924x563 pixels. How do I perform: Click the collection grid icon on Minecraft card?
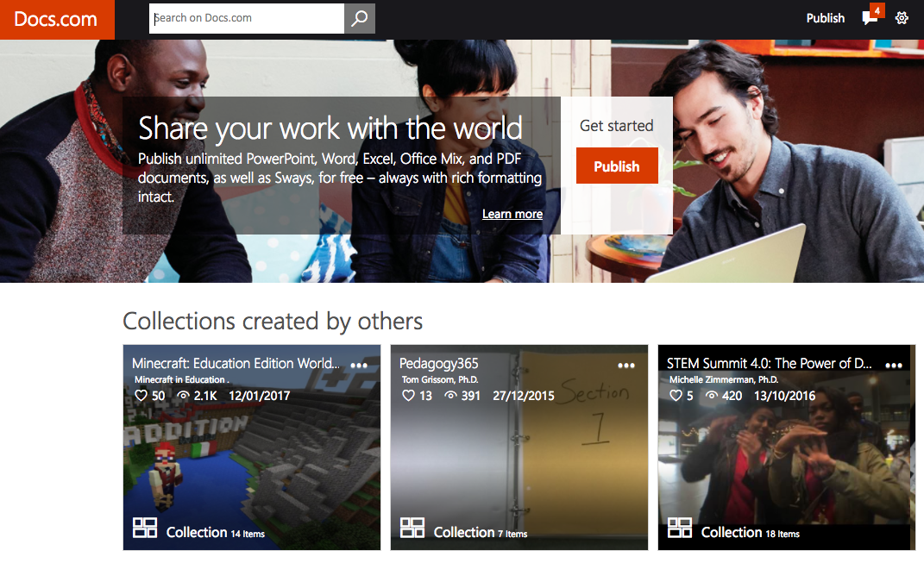[x=145, y=528]
